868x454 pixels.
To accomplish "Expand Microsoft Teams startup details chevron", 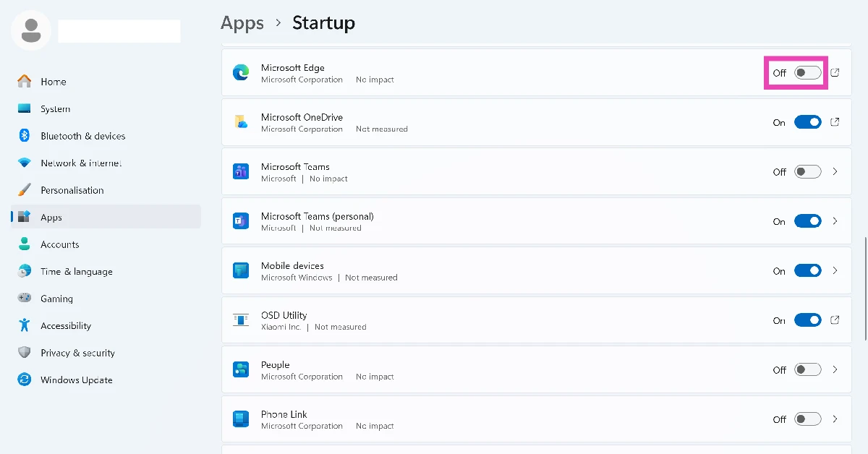I will 835,172.
